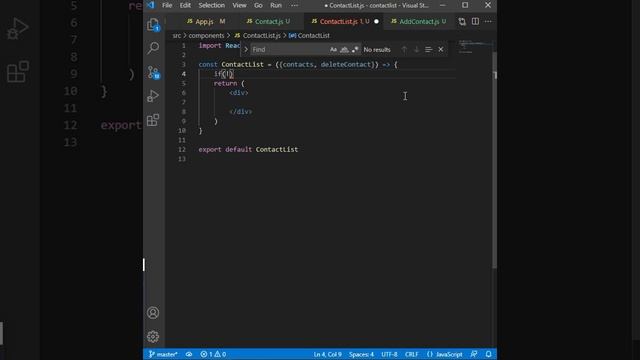Open the Go menu
Image resolution: width=640 pixels, height=360 pixels.
coord(258,5)
